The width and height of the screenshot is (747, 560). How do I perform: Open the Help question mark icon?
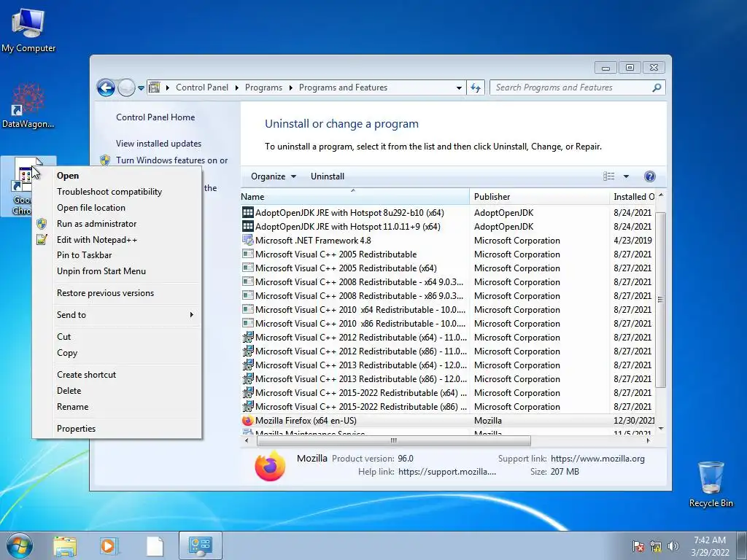649,176
